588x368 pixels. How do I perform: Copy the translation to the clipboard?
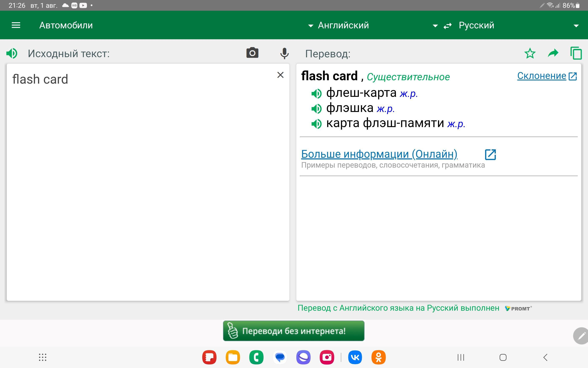click(x=576, y=53)
